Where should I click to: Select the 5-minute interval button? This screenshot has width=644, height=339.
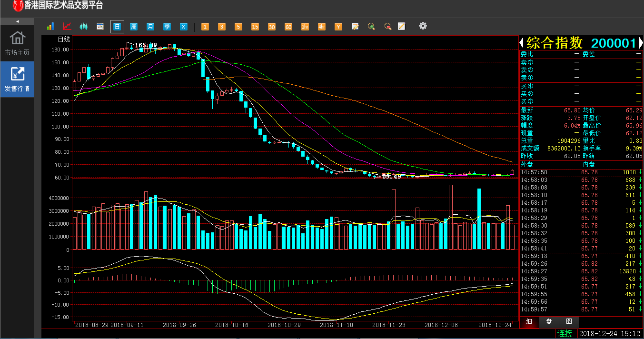coord(238,27)
